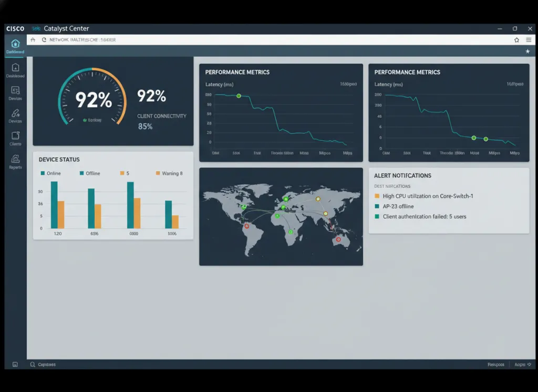The height and width of the screenshot is (392, 538).
Task: Click the CLIENT CONNECTIVITY label
Action: [162, 116]
